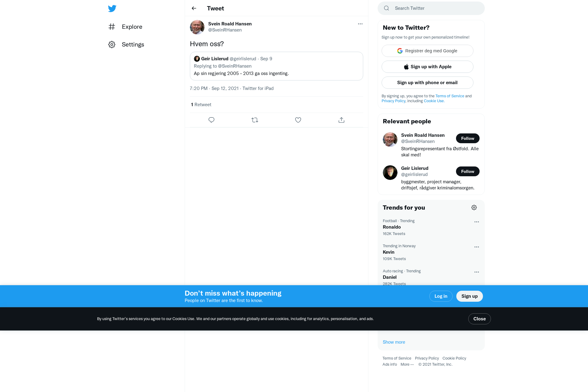This screenshot has width=588, height=392.
Task: Reply to the tweet via comment icon
Action: click(x=211, y=120)
